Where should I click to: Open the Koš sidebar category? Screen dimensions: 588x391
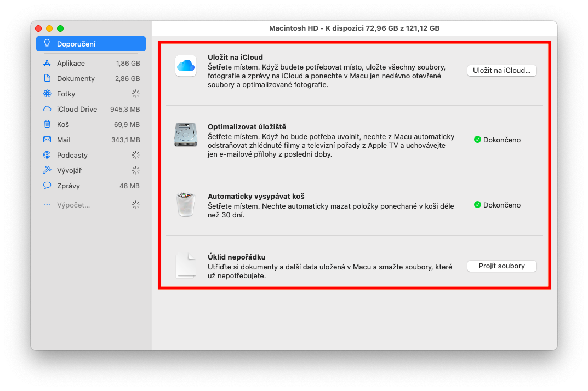point(91,124)
